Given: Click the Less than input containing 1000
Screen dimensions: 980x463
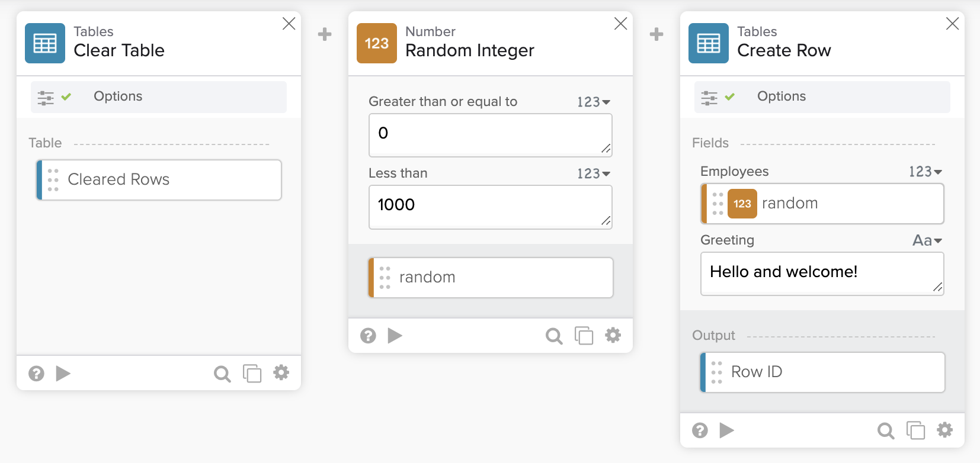Looking at the screenshot, I should 490,207.
